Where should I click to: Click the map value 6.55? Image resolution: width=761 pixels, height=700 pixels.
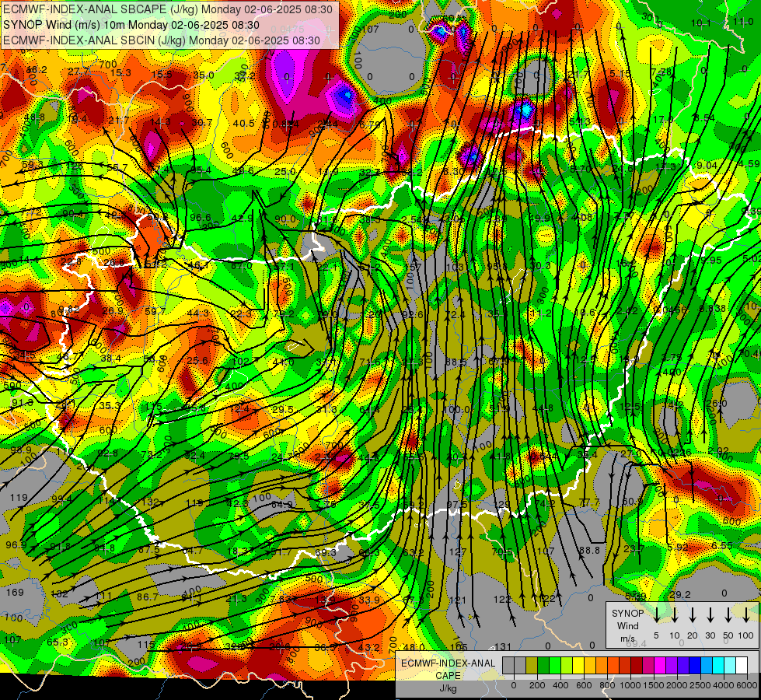point(721,545)
